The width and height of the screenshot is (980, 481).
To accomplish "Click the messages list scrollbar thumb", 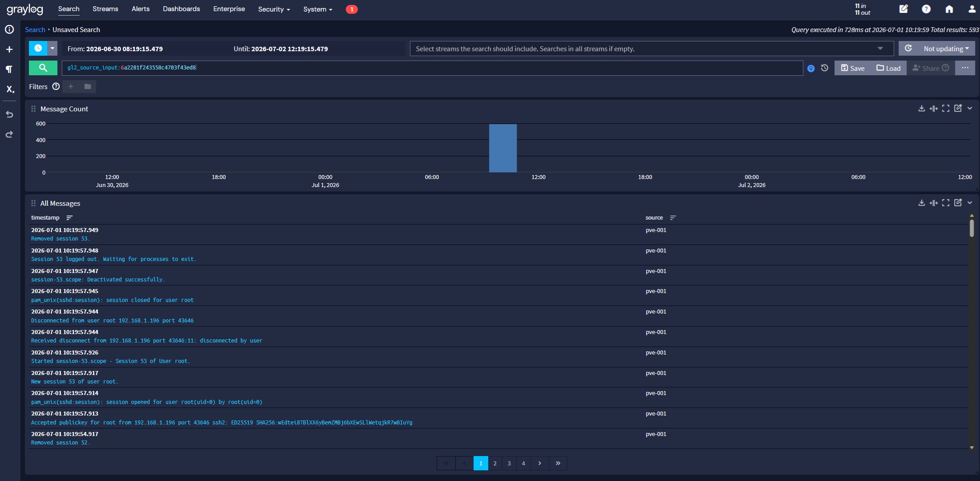I will (x=972, y=228).
